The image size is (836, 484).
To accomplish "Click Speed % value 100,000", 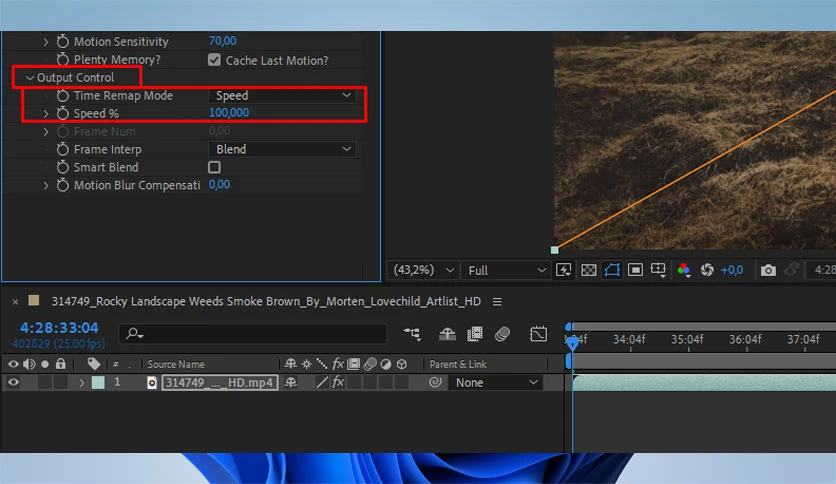I will (229, 112).
